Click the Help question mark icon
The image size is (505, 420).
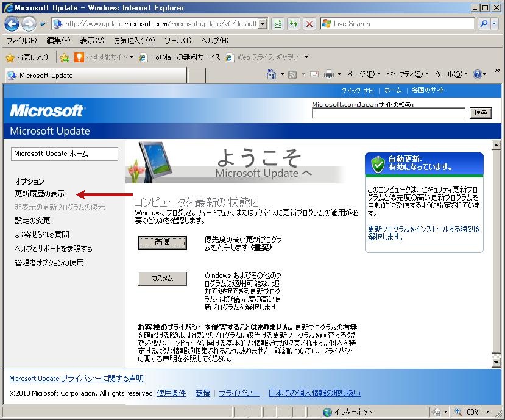coord(478,74)
